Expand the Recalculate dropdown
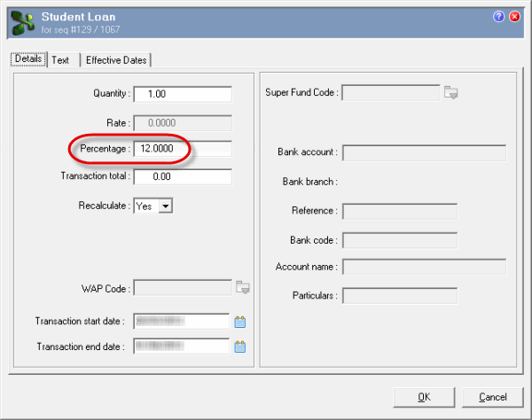Image resolution: width=532 pixels, height=420 pixels. [x=165, y=206]
